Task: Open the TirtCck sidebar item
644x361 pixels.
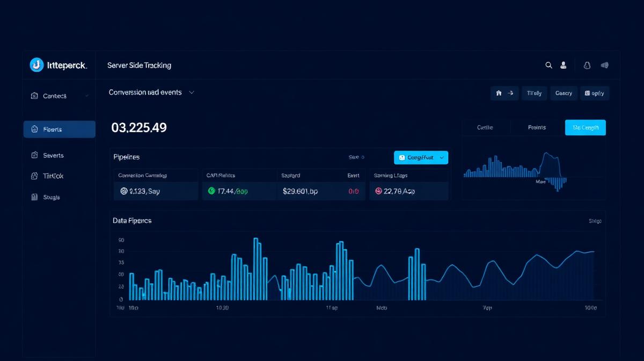Action: (x=59, y=176)
